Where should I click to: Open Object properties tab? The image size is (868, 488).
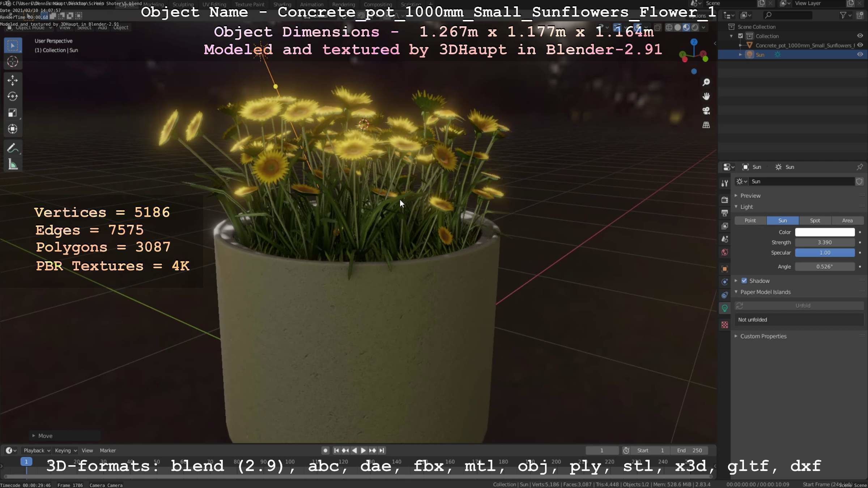tap(724, 269)
